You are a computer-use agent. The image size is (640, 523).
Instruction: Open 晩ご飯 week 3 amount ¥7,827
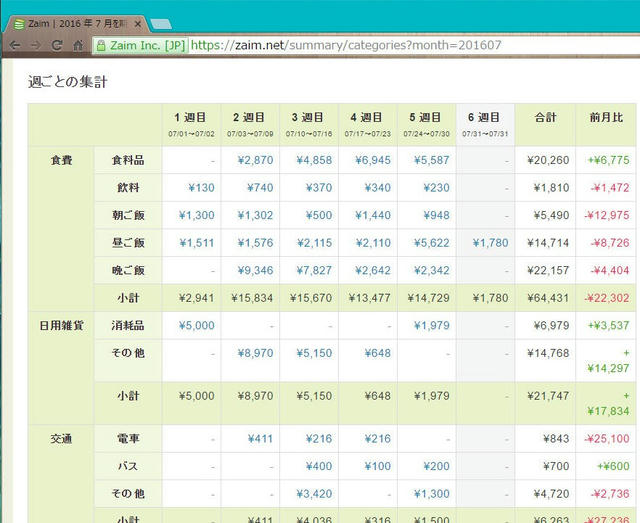click(x=314, y=270)
